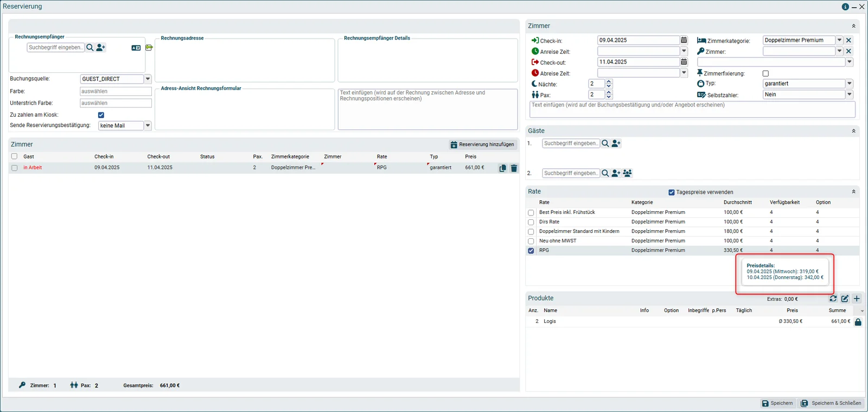
Task: Toggle Zu zahlen am Kiosk checkbox
Action: coord(101,115)
